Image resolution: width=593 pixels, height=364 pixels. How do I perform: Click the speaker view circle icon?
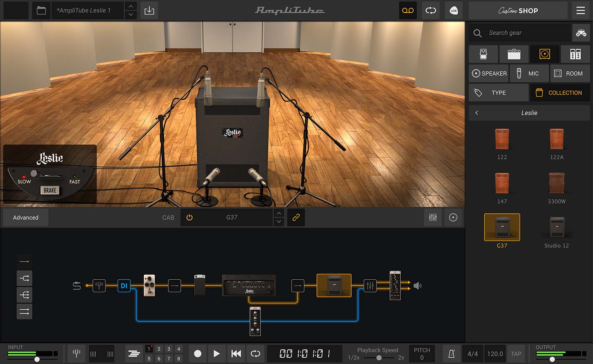[453, 217]
